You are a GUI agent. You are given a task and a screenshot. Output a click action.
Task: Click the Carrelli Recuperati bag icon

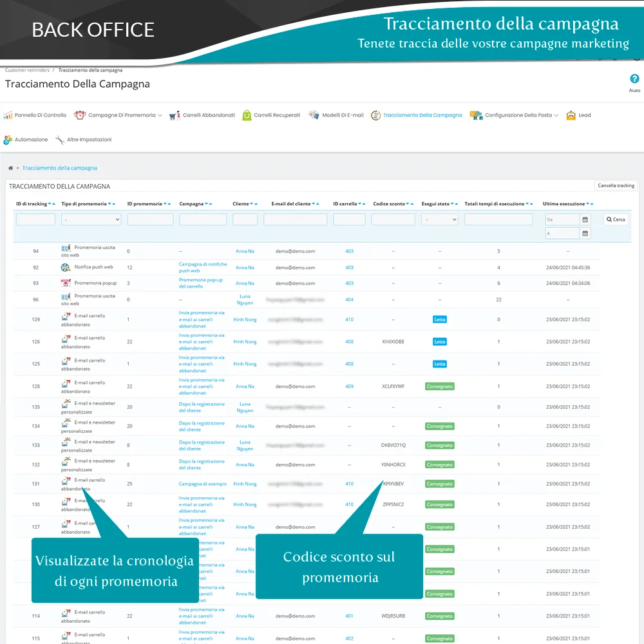pos(247,115)
